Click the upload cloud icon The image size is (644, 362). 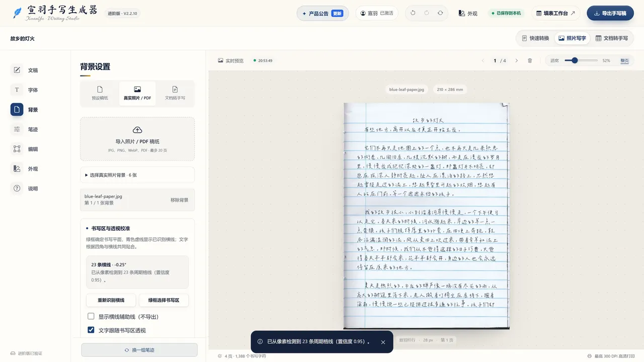pyautogui.click(x=137, y=130)
